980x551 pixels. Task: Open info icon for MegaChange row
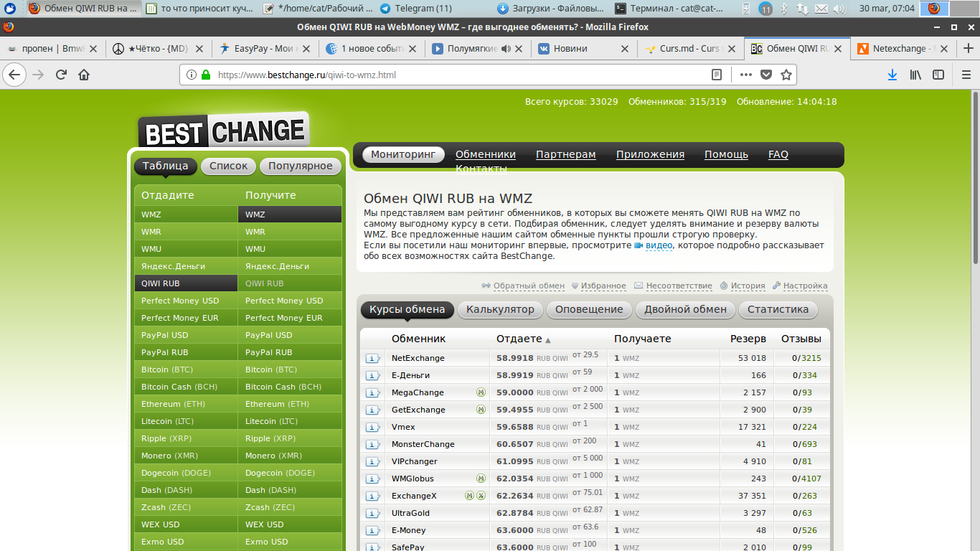click(x=373, y=392)
